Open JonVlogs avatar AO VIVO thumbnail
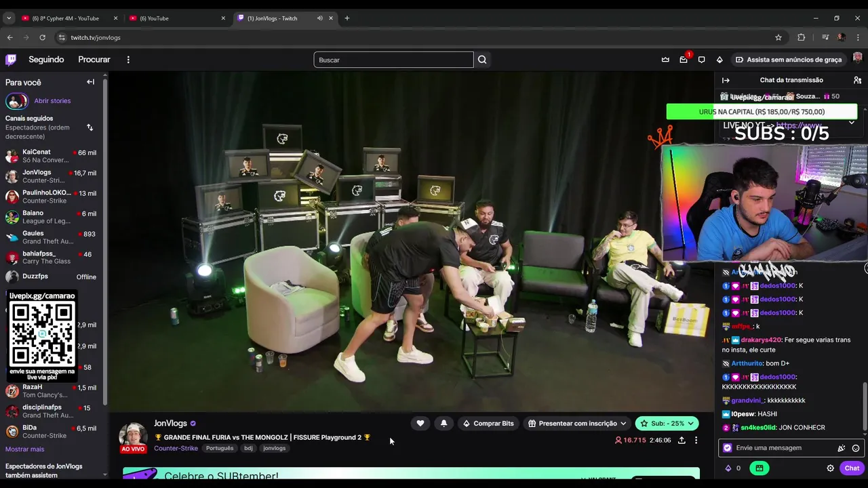 click(x=133, y=438)
